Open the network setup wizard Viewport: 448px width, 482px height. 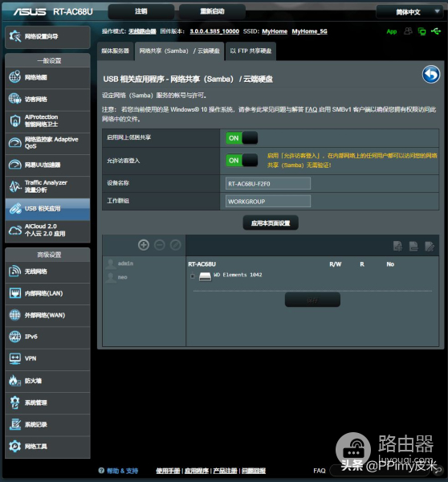click(x=47, y=37)
